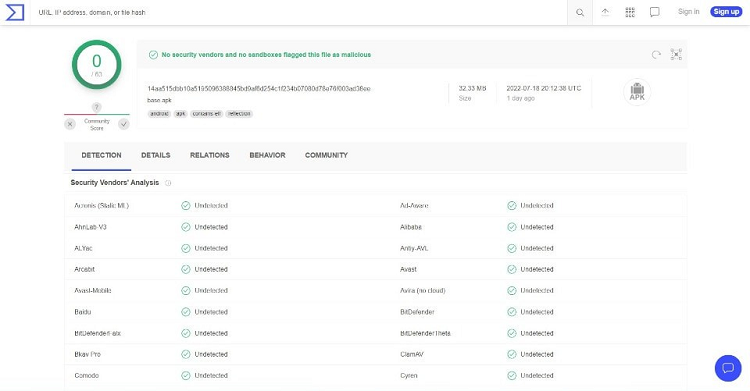Open the apps grid icon
The height and width of the screenshot is (391, 750).
630,12
